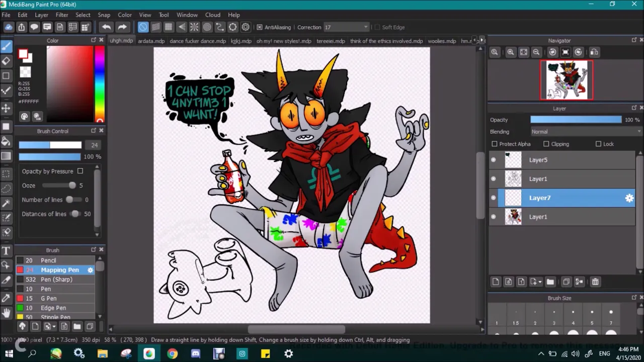The height and width of the screenshot is (362, 644).
Task: Adjust the brush size slider
Action: pyautogui.click(x=50, y=145)
